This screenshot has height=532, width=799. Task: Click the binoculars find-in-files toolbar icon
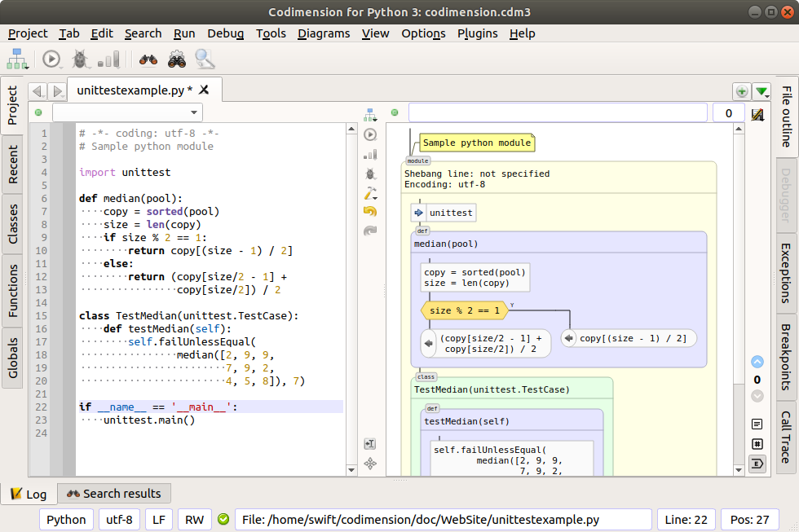[x=148, y=59]
